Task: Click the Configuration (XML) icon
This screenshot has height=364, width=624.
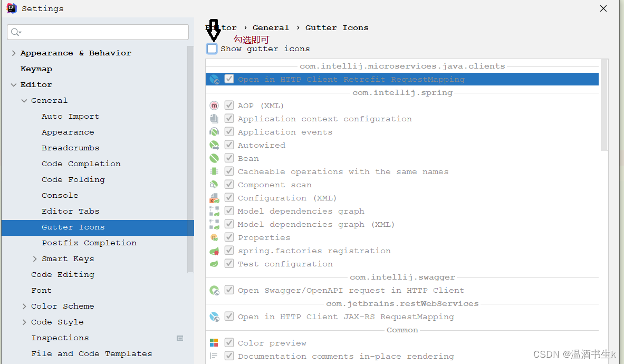Action: tap(214, 198)
